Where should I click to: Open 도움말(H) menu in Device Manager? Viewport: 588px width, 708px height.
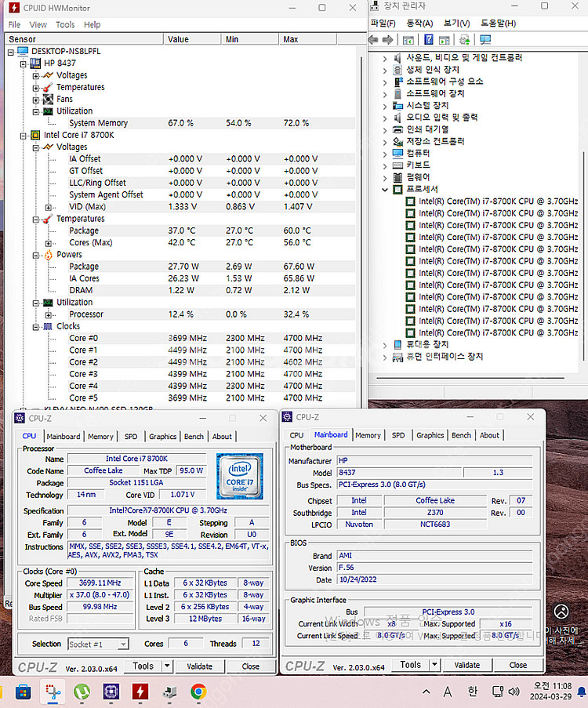498,24
